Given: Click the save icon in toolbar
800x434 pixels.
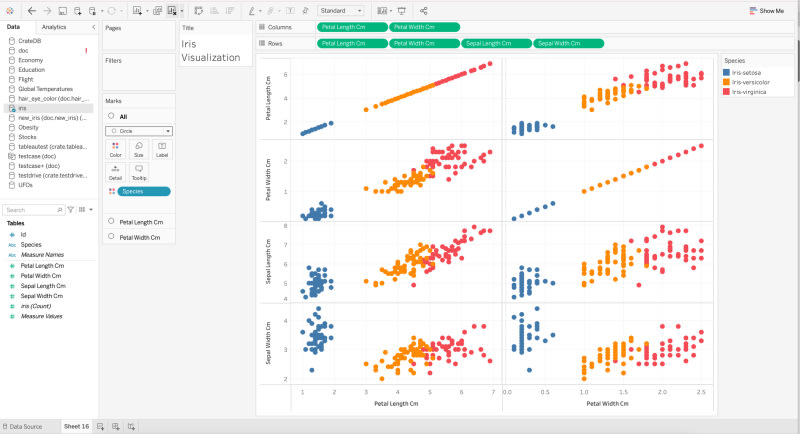Looking at the screenshot, I should coord(62,11).
